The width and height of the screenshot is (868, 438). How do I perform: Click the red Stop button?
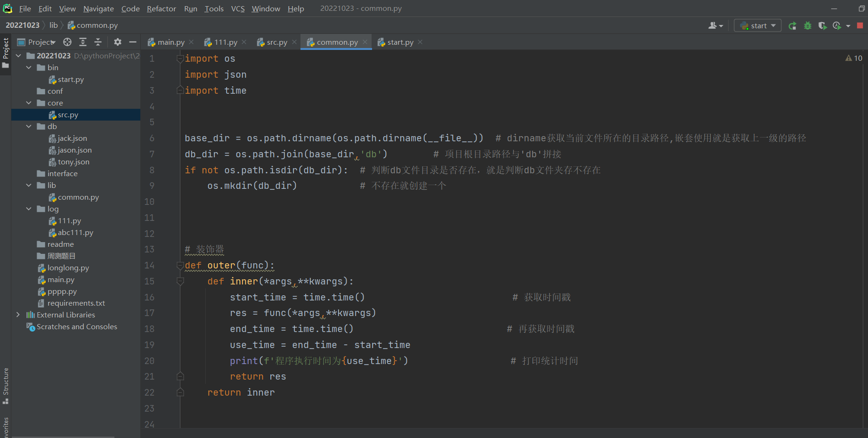pos(860,26)
